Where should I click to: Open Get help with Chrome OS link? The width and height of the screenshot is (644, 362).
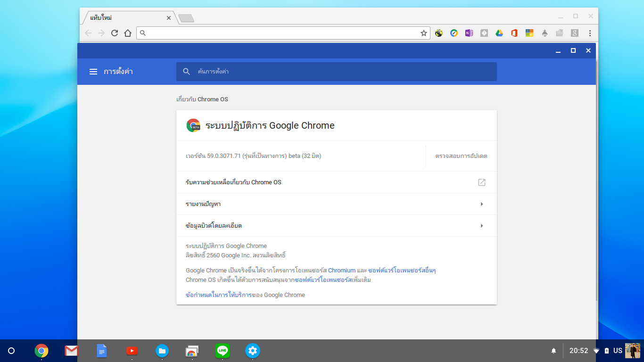click(x=337, y=182)
